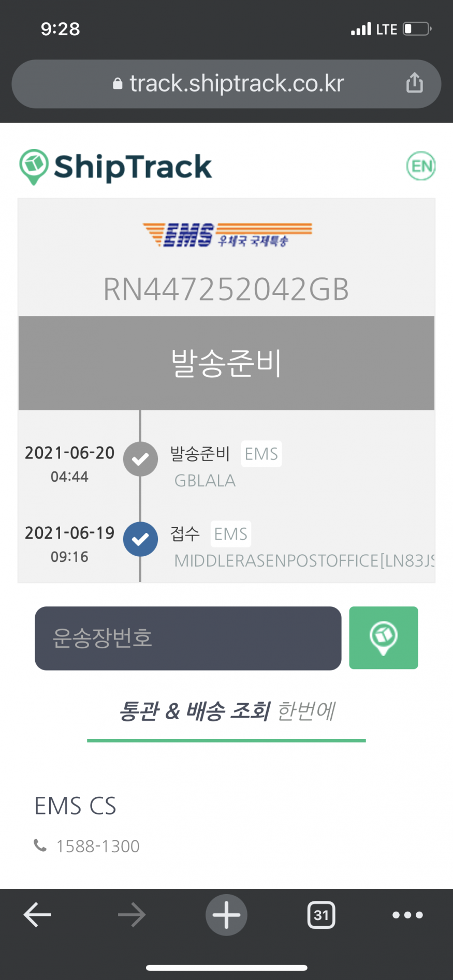453x980 pixels.
Task: Open the tab switcher showing 31
Action: (321, 915)
